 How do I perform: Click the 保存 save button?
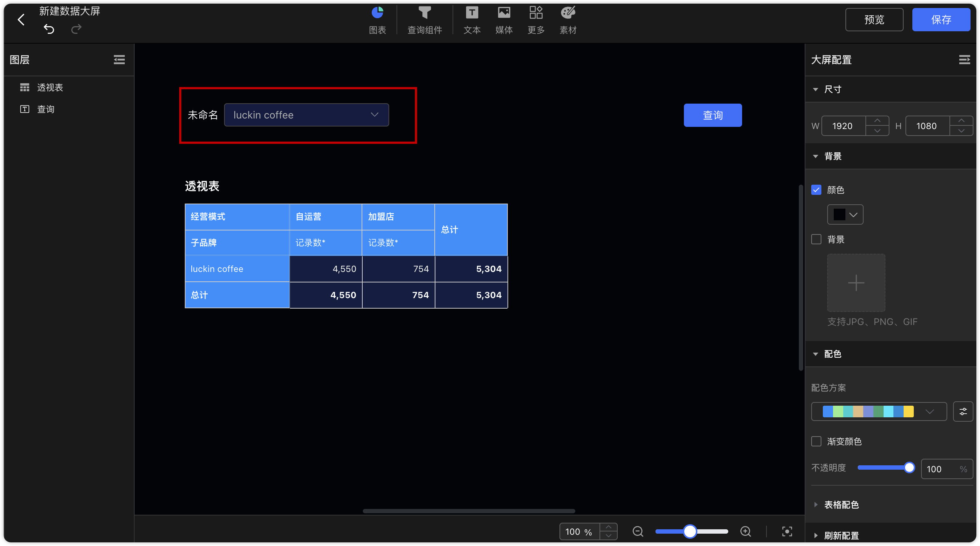[x=941, y=19]
